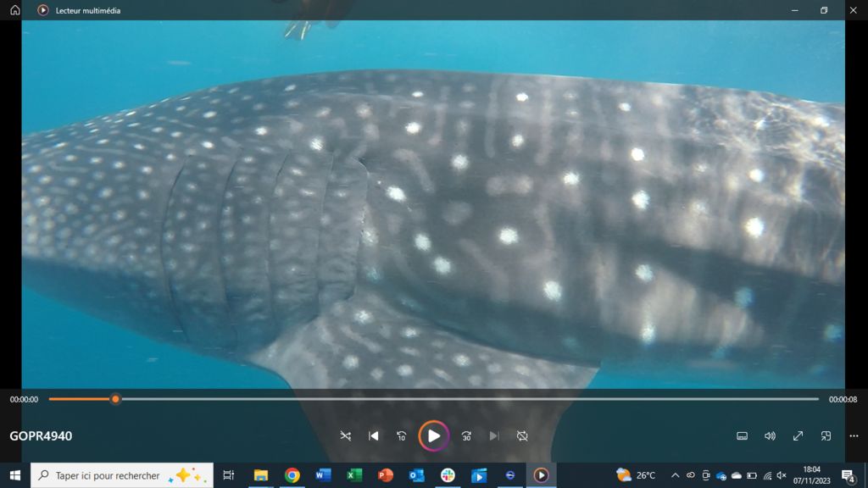Image resolution: width=868 pixels, height=488 pixels.
Task: Switch to mini player view
Action: [826, 436]
